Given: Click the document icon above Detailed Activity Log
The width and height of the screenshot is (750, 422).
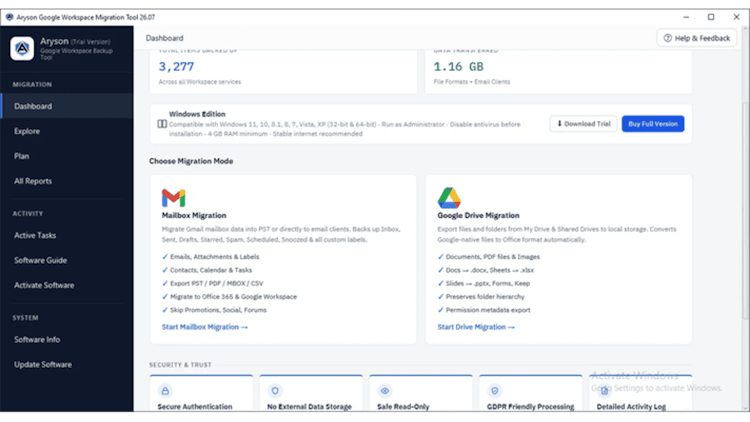Looking at the screenshot, I should tap(605, 391).
